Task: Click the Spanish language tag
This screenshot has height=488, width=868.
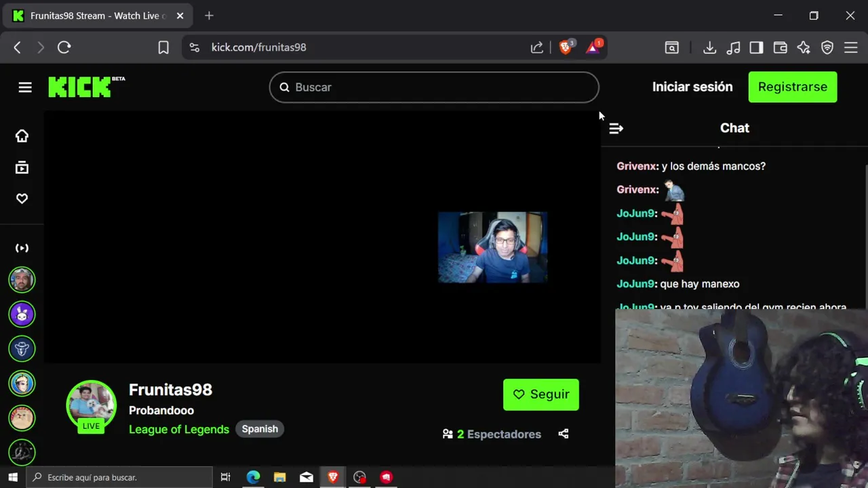Action: pos(260,429)
